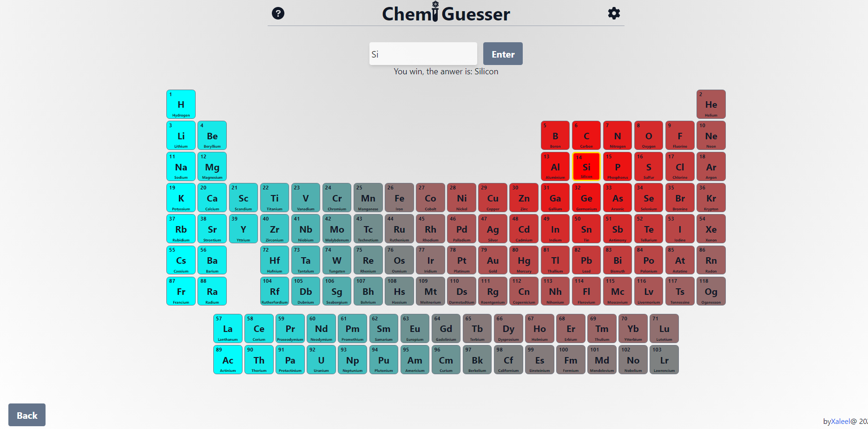Image resolution: width=868 pixels, height=429 pixels.
Task: Select the Hydrogen element tile
Action: 181,104
